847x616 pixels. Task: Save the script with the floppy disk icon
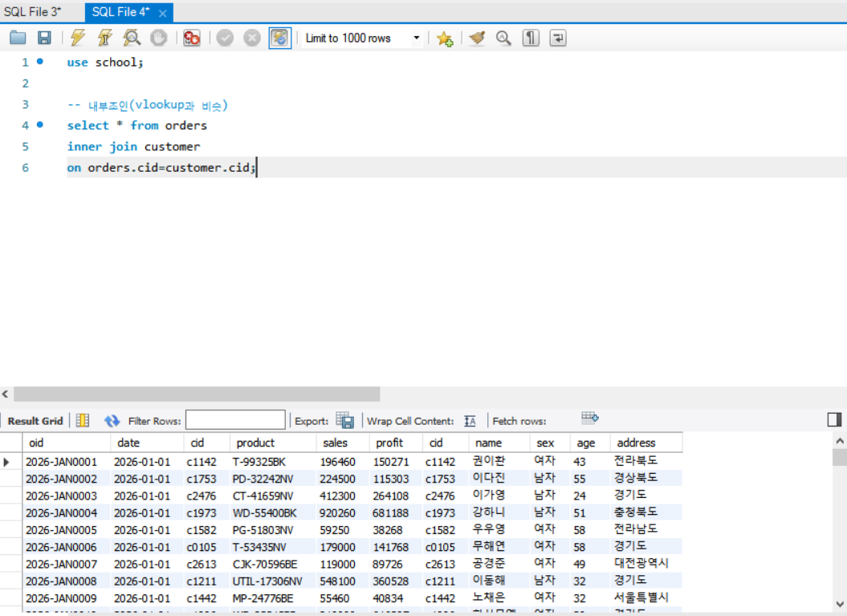44,38
